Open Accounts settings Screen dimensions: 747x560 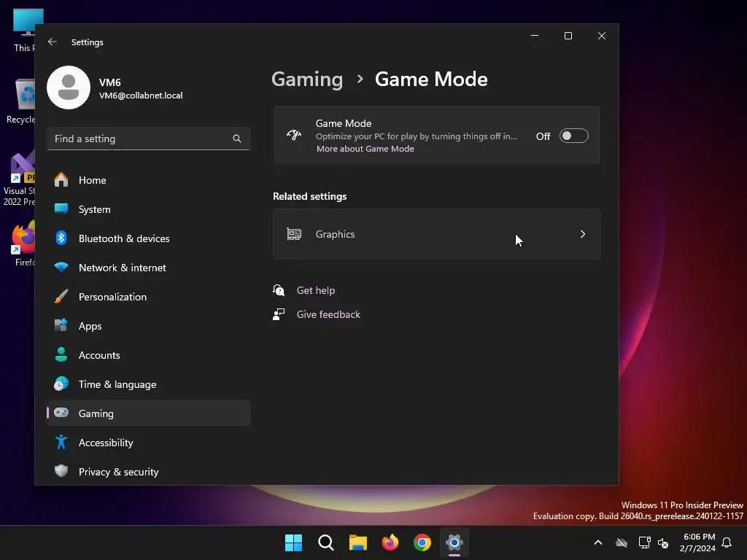[149, 355]
